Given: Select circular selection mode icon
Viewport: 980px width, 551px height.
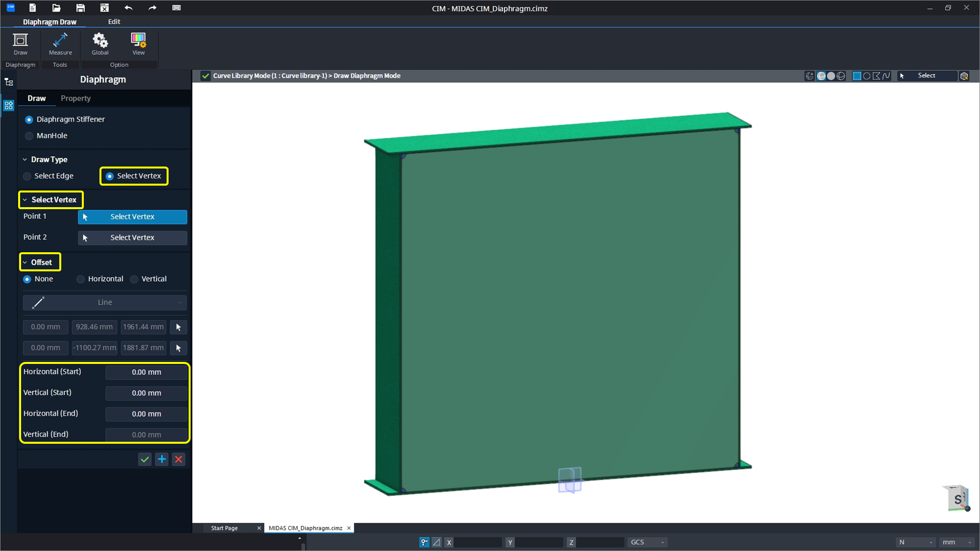Looking at the screenshot, I should [x=866, y=76].
